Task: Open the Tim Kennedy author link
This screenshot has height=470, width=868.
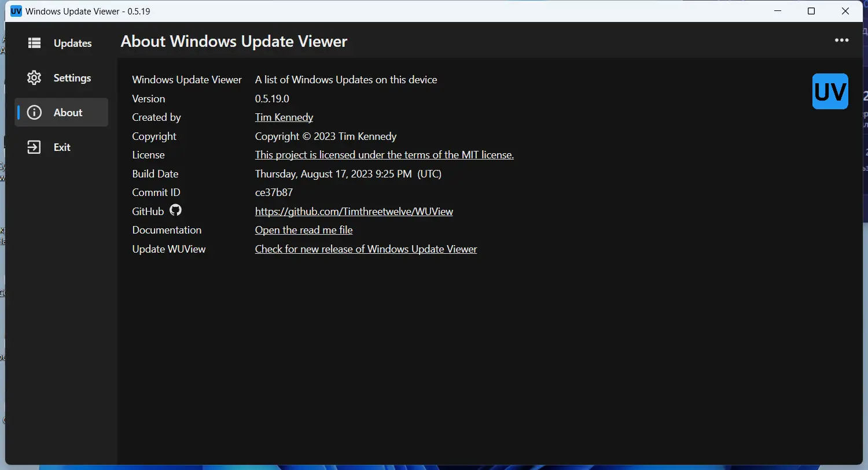Action: point(284,117)
